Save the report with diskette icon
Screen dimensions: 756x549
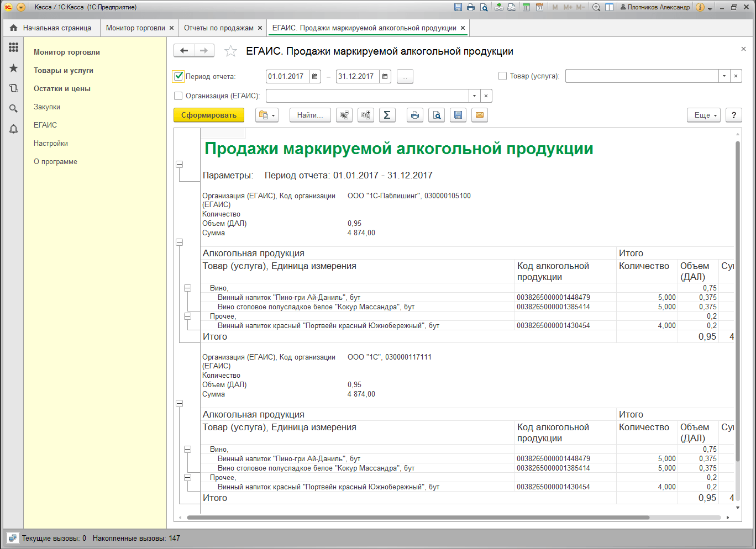pos(458,115)
